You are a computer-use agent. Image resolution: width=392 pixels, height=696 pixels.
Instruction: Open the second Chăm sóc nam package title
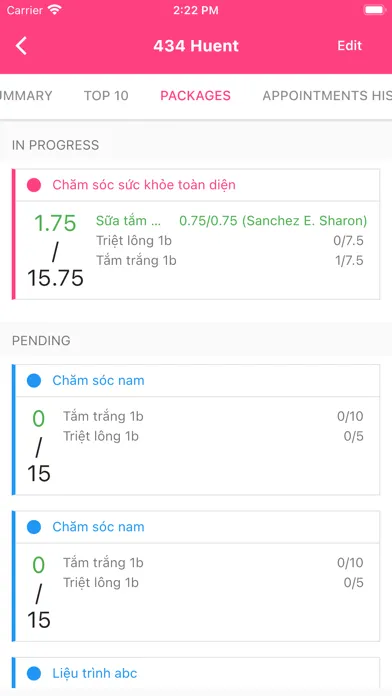coord(98,527)
